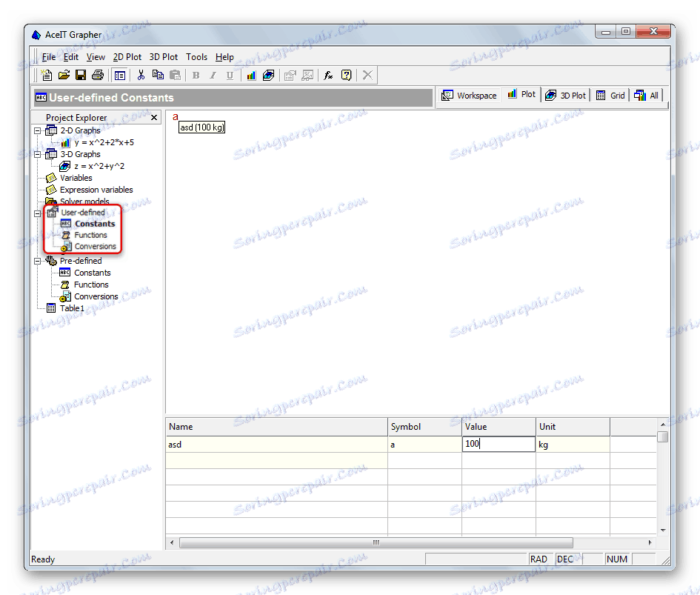Cut with the scissors icon

141,75
